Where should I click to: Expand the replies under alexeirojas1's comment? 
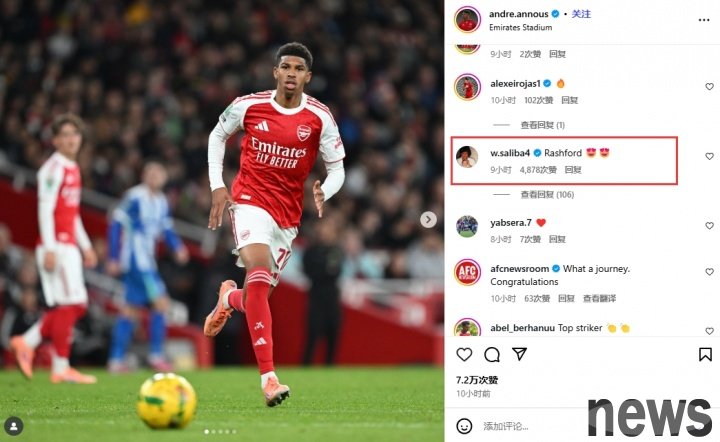tap(537, 125)
